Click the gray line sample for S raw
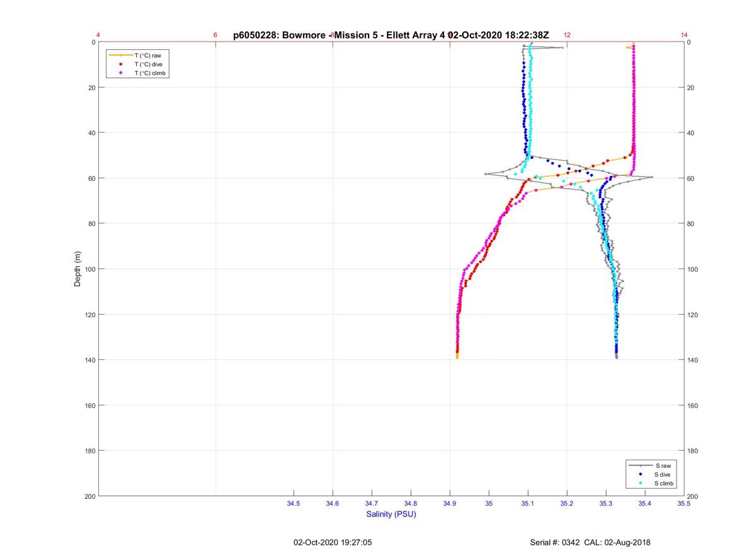Image resolution: width=756 pixels, height=558 pixels. [x=640, y=465]
